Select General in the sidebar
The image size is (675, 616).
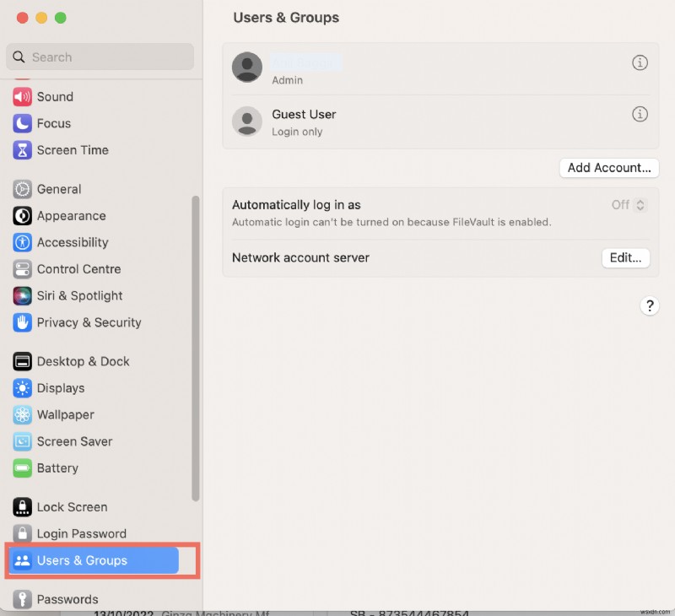(x=59, y=189)
